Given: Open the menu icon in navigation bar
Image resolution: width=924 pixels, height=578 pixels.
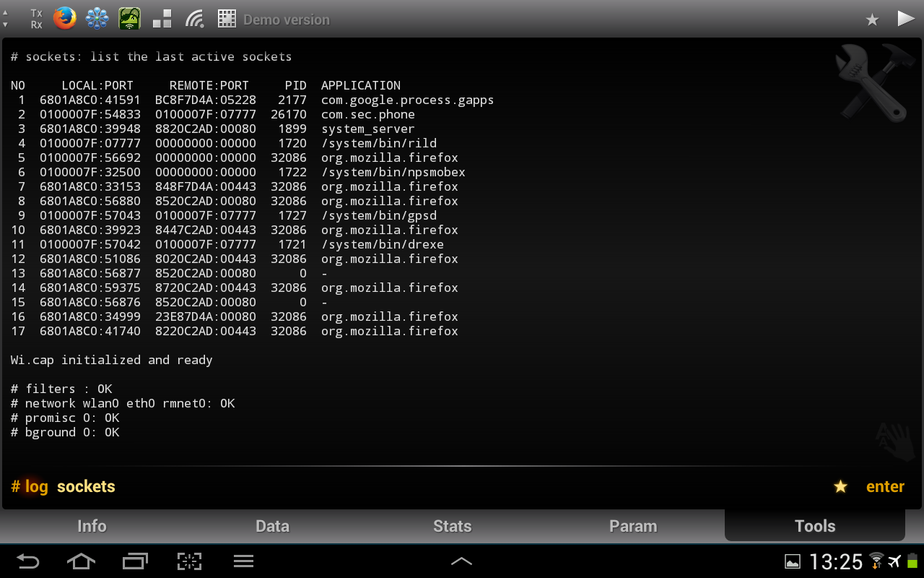Looking at the screenshot, I should [243, 561].
